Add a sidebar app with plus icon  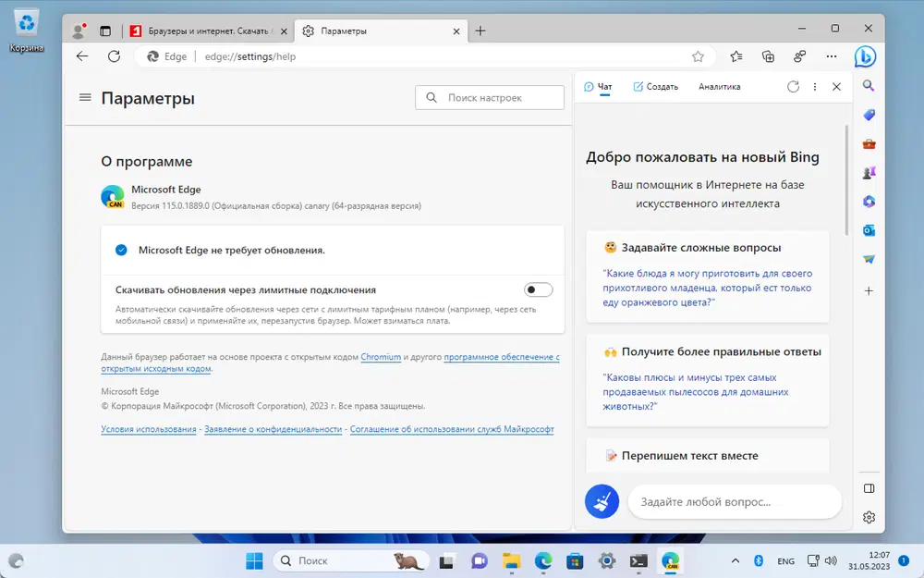coord(869,290)
